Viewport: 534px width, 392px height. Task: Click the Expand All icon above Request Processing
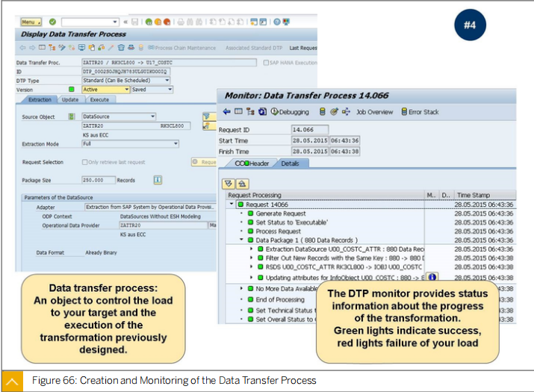click(229, 184)
